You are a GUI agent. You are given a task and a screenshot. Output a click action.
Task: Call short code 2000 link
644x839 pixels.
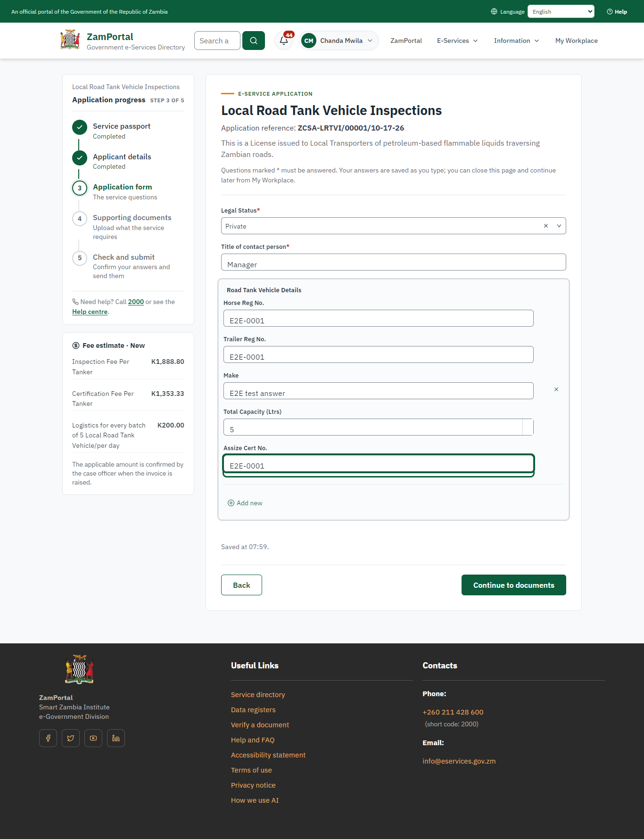136,302
